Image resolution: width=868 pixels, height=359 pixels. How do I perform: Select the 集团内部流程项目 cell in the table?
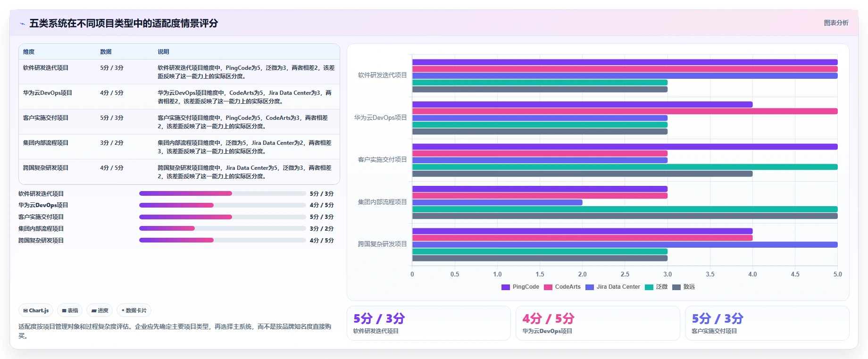tap(46, 143)
